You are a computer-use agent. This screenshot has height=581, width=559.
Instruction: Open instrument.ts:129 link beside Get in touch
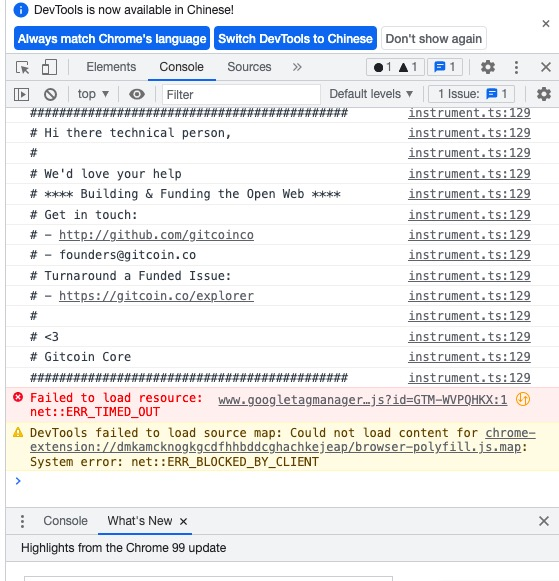(x=469, y=215)
